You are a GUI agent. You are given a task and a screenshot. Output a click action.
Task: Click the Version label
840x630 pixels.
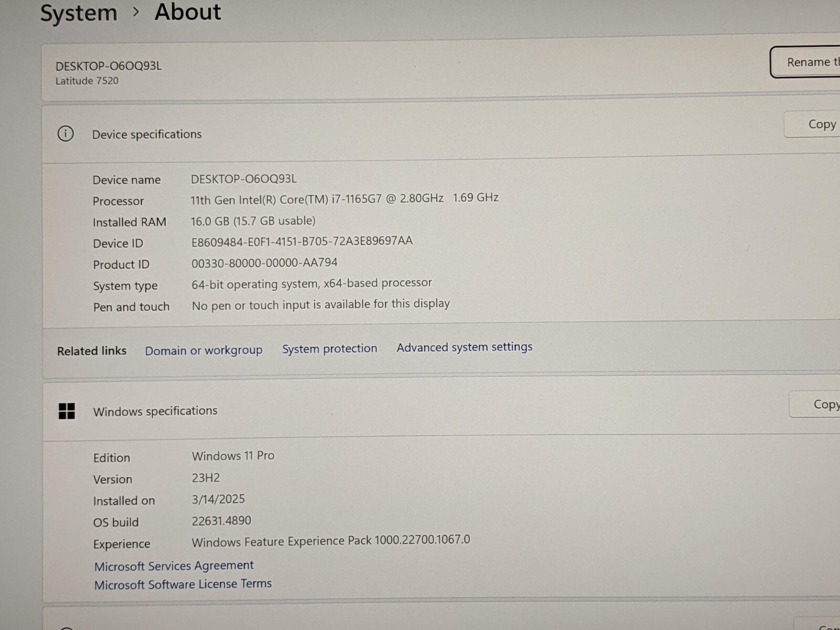click(x=113, y=479)
